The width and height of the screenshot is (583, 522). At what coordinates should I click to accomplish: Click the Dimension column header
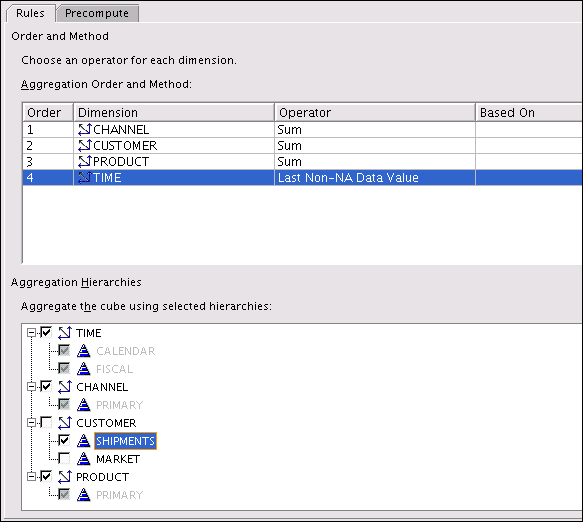[174, 112]
